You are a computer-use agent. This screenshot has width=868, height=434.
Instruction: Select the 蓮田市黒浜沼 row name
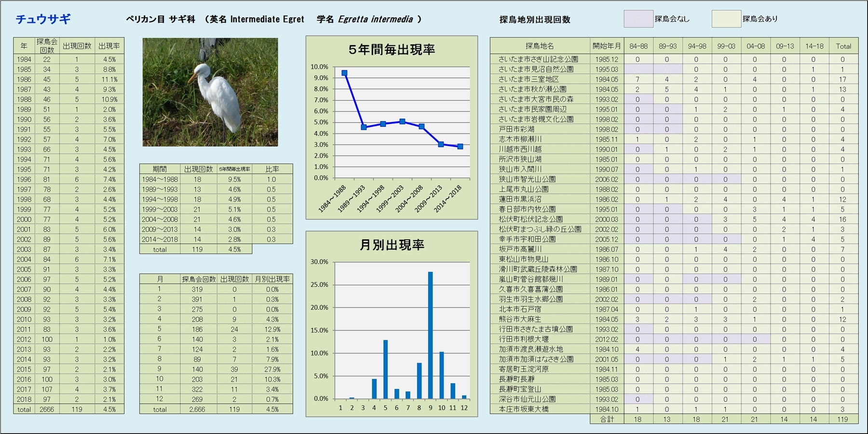click(x=520, y=199)
